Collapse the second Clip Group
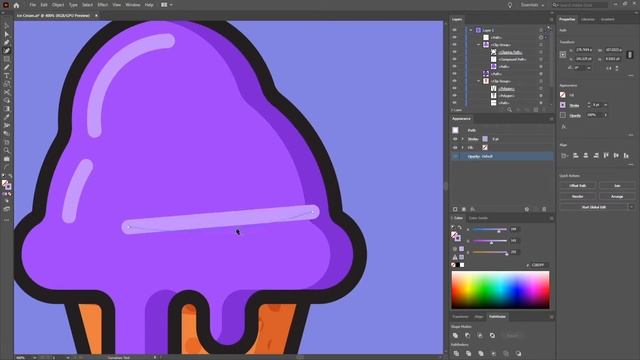640x360 pixels. pos(478,81)
